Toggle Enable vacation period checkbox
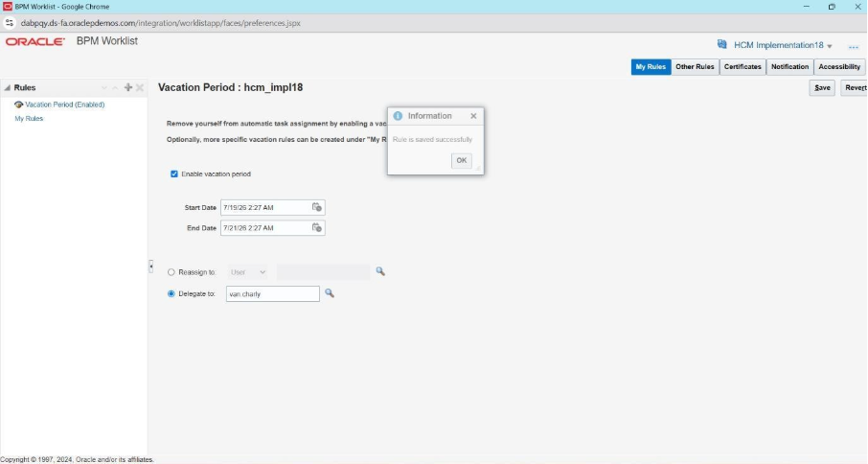Screen dimensions: 868x464 (174, 174)
